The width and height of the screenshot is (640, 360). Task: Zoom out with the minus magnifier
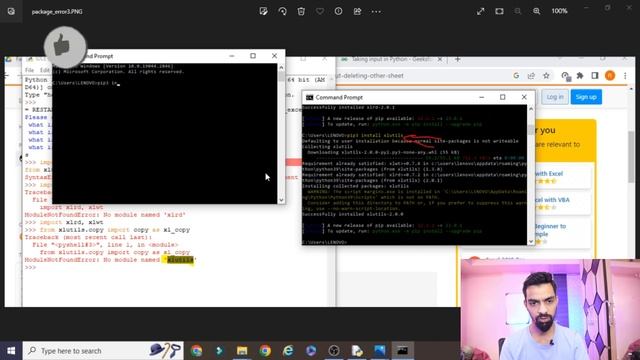pos(518,11)
